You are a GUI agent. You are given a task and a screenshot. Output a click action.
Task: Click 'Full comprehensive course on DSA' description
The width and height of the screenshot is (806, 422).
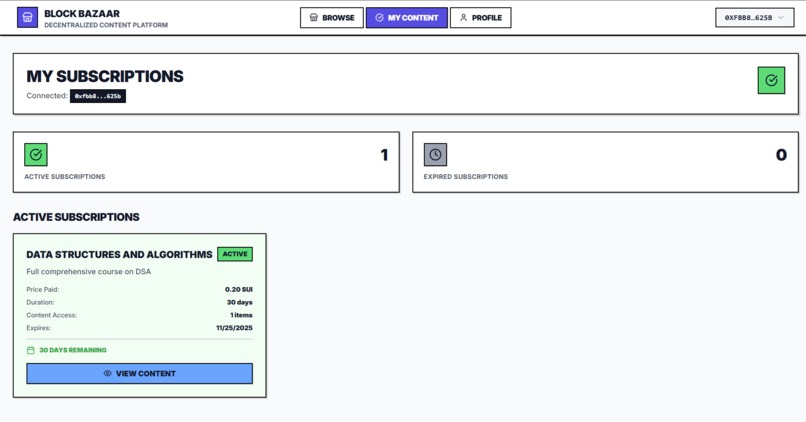(88, 271)
